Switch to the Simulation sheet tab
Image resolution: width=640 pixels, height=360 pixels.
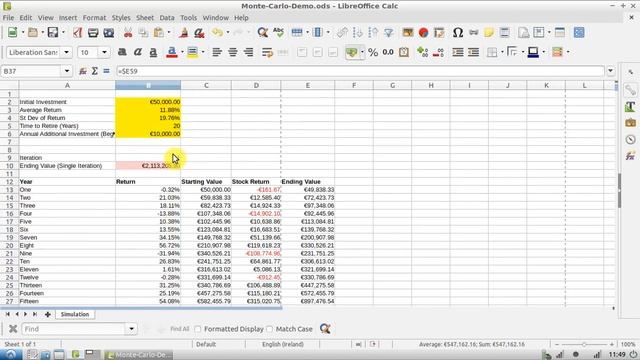[75, 314]
